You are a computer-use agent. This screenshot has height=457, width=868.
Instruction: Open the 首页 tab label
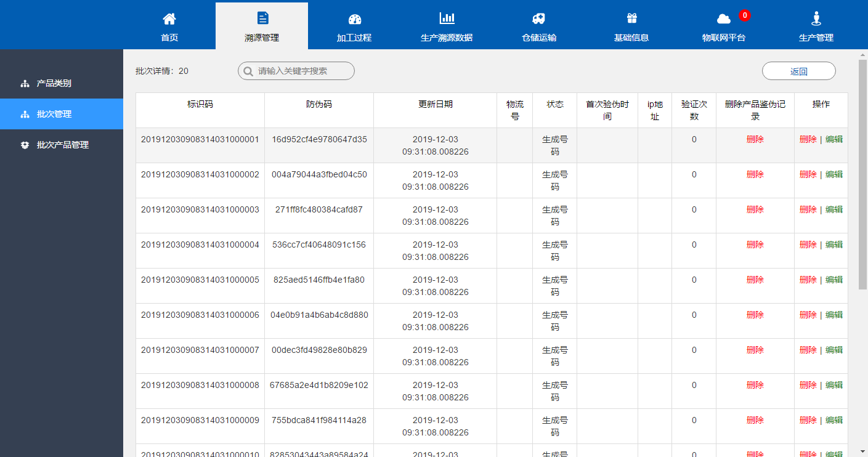[169, 38]
